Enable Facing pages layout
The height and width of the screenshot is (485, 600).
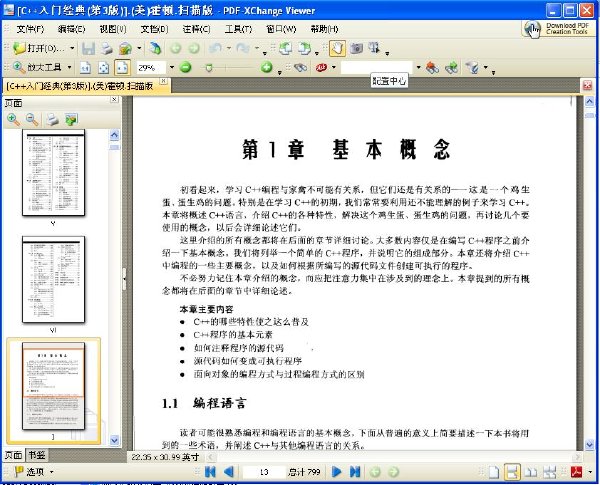coord(531,472)
